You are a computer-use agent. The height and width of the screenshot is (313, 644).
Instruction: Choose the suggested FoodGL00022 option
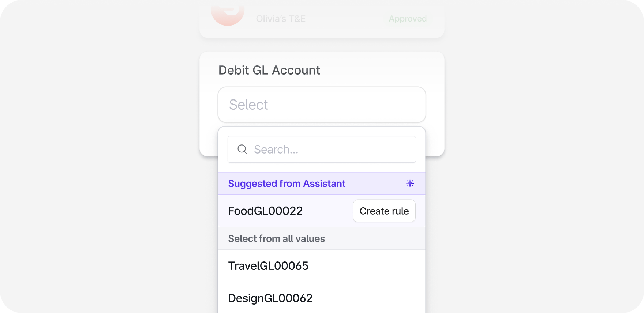pyautogui.click(x=265, y=211)
